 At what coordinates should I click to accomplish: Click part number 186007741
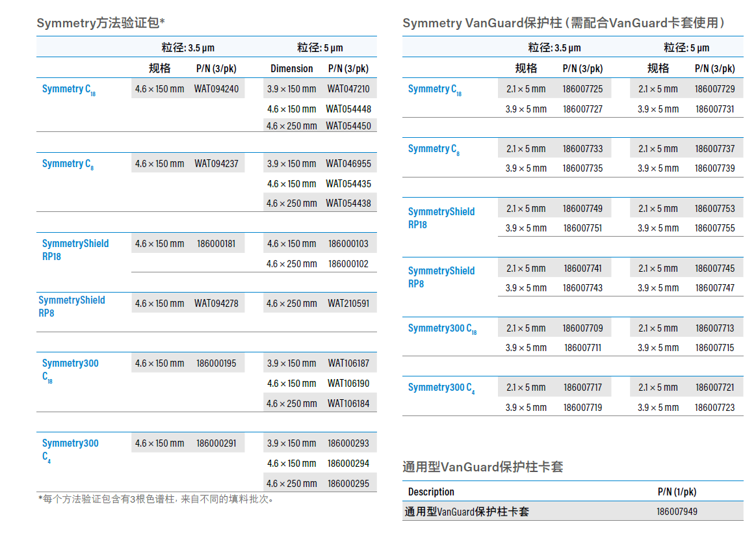(x=582, y=269)
